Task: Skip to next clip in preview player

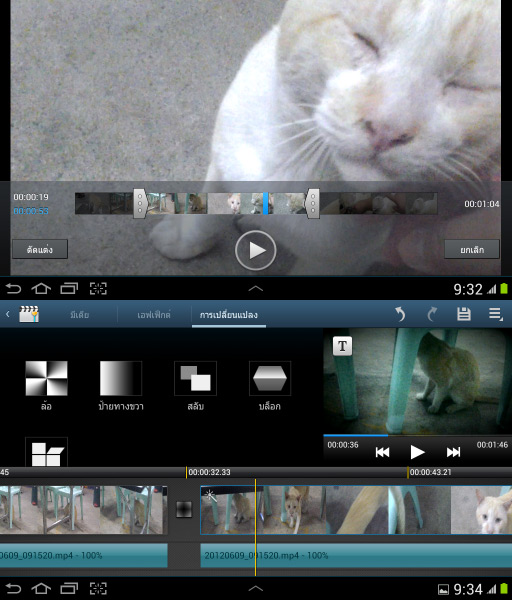Action: click(453, 452)
